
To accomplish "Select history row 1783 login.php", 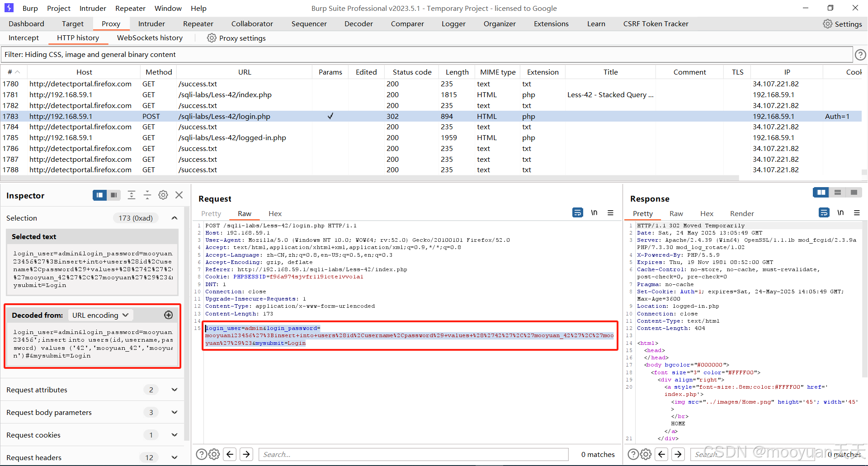I will (x=431, y=116).
